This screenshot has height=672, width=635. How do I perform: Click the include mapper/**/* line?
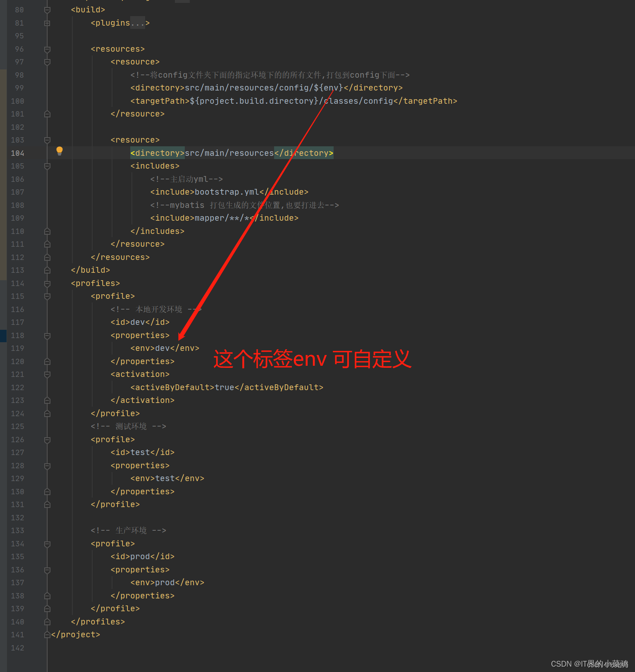pyautogui.click(x=224, y=218)
